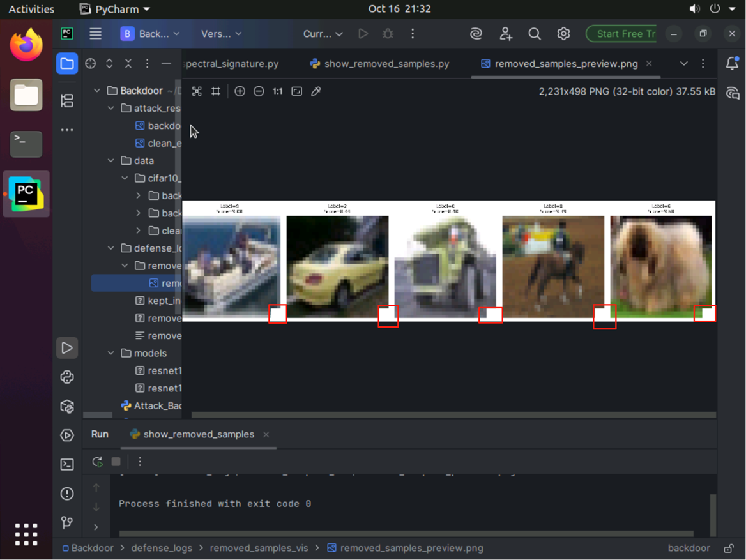The height and width of the screenshot is (560, 746).
Task: Fit image zoom to window
Action: tap(297, 91)
